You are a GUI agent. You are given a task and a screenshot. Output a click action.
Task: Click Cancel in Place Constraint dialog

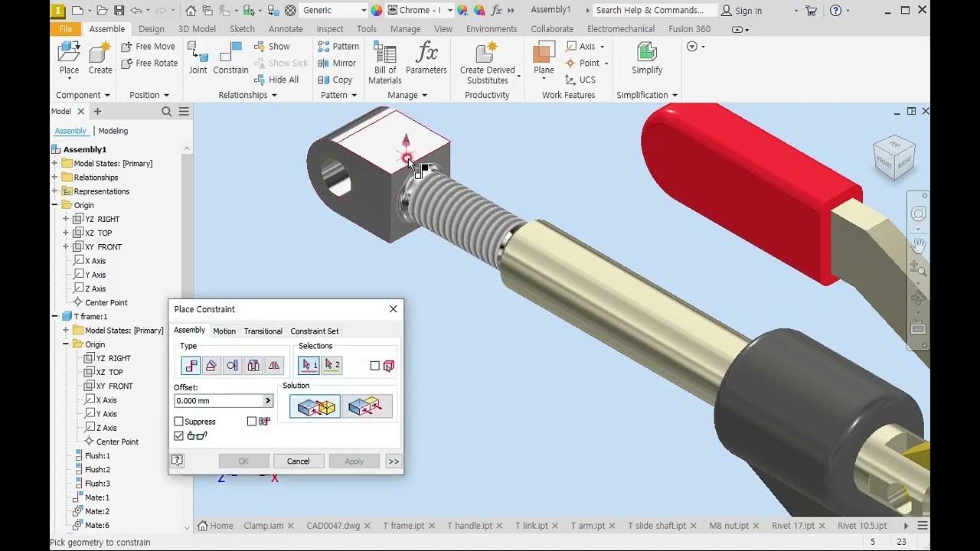tap(298, 461)
